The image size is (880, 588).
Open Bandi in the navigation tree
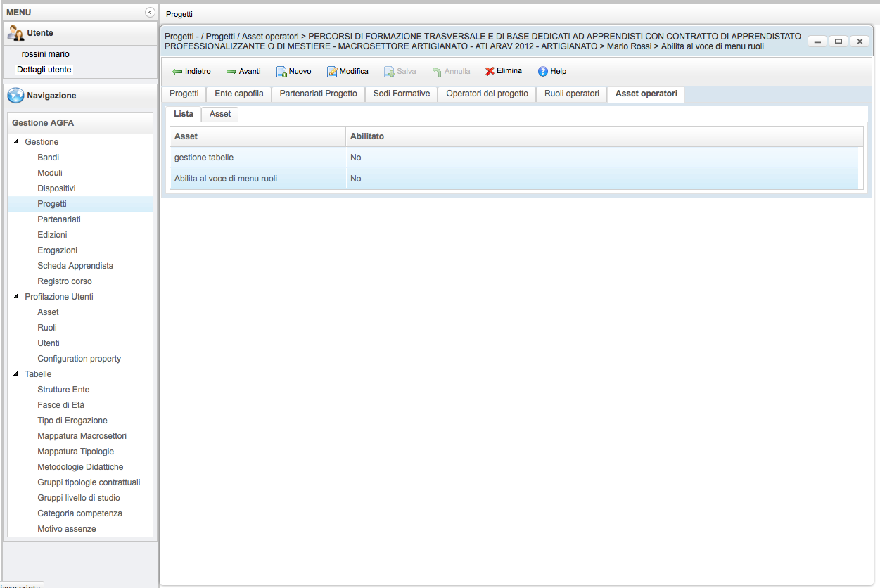[x=49, y=158]
